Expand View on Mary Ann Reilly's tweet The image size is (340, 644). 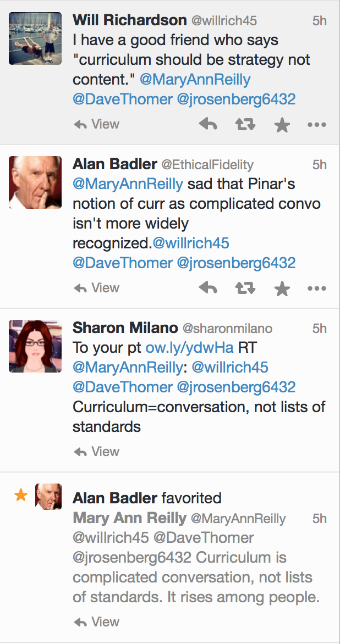[97, 622]
